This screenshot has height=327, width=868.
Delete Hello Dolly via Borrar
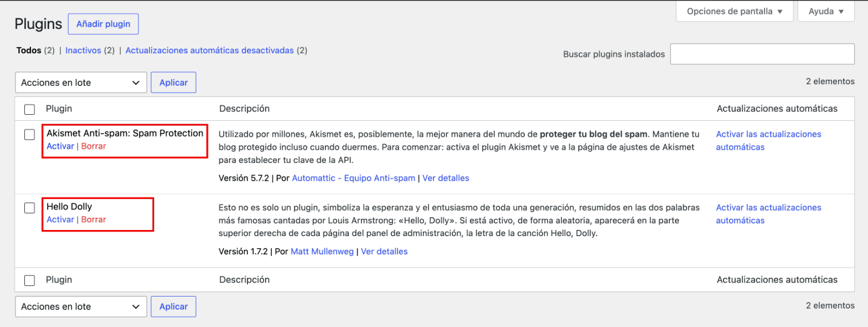[94, 219]
